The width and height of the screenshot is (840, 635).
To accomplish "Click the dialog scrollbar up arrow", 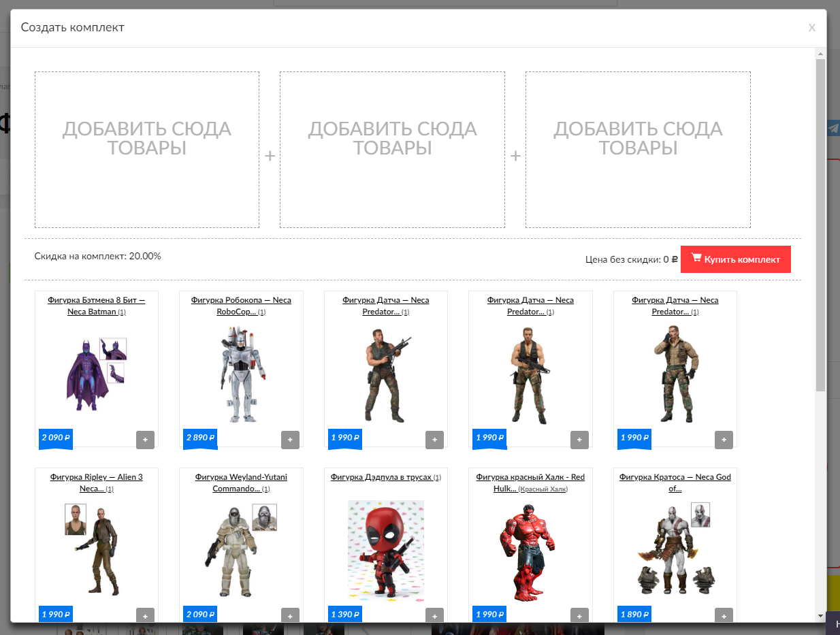I will [x=820, y=53].
